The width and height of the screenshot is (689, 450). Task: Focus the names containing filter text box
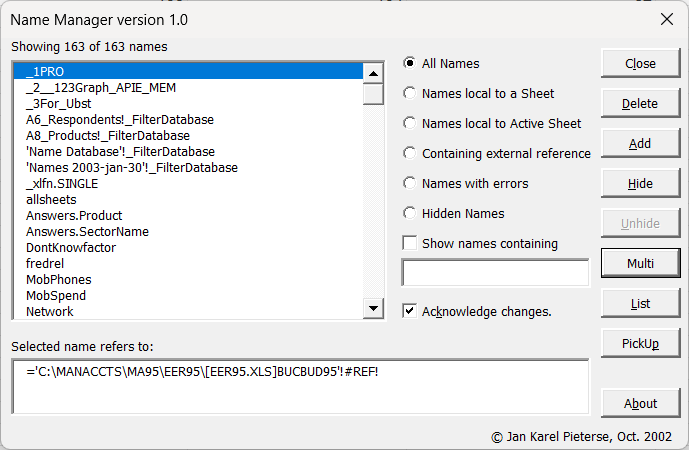click(495, 272)
